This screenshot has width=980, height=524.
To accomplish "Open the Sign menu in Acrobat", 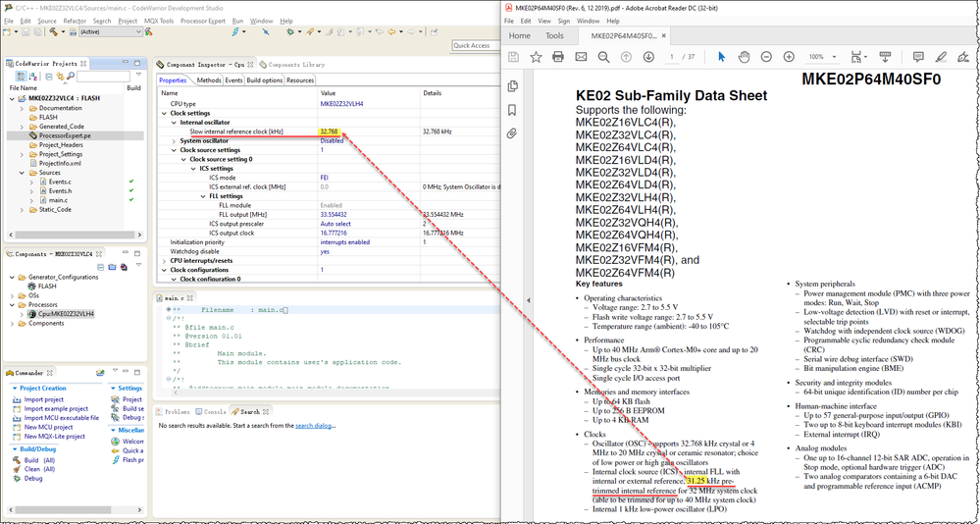I will tap(564, 21).
